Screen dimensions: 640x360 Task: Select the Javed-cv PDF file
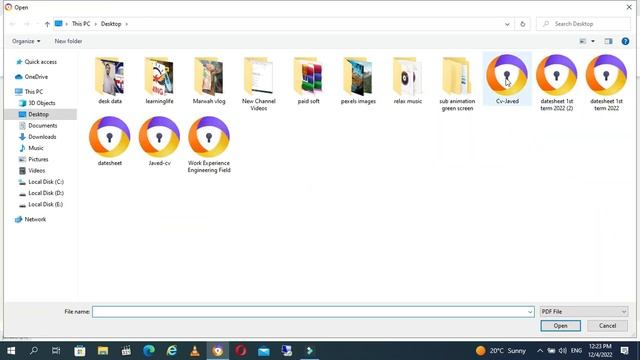click(x=159, y=141)
